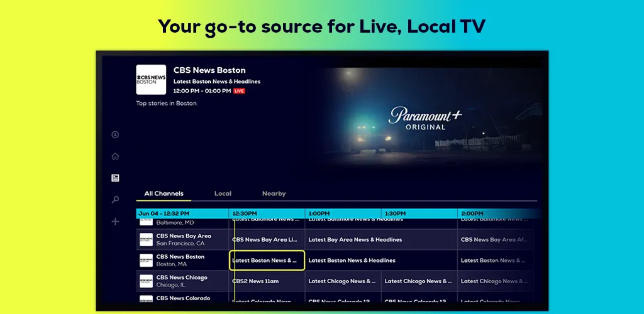Click the CBS News Boston title heading
The height and width of the screenshot is (314, 644).
click(209, 70)
